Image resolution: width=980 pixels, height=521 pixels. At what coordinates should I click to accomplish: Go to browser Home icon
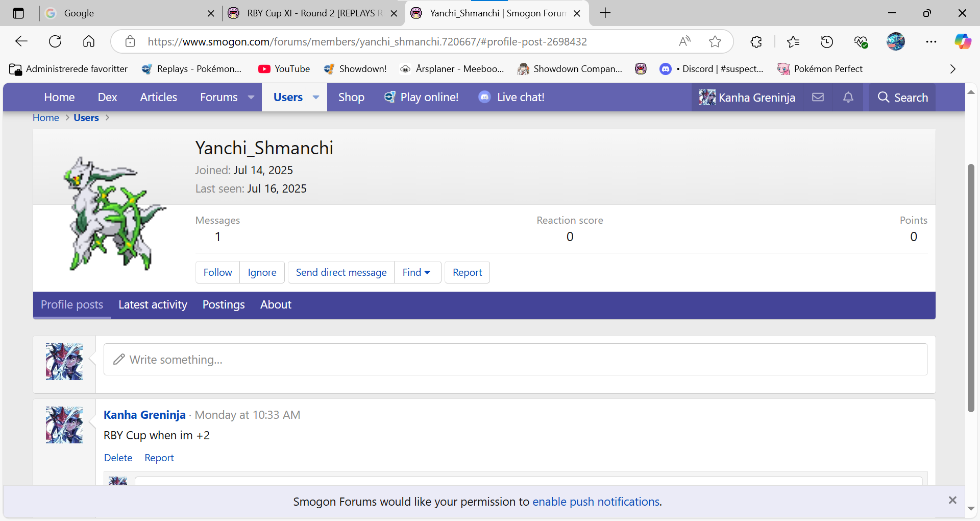89,41
